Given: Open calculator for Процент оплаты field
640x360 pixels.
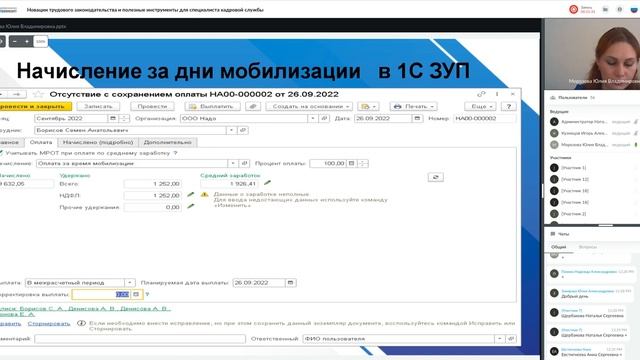Looking at the screenshot, I should coord(351,163).
